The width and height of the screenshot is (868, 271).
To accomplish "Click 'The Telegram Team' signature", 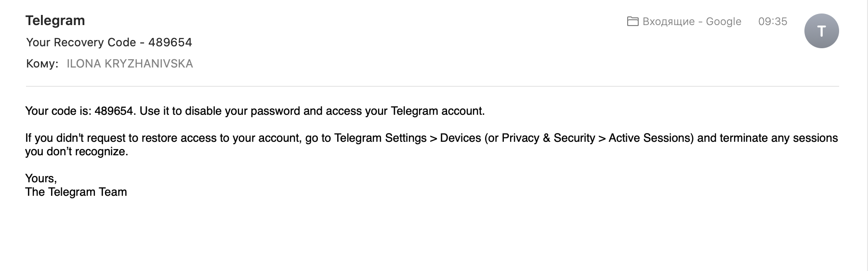I will click(x=76, y=192).
